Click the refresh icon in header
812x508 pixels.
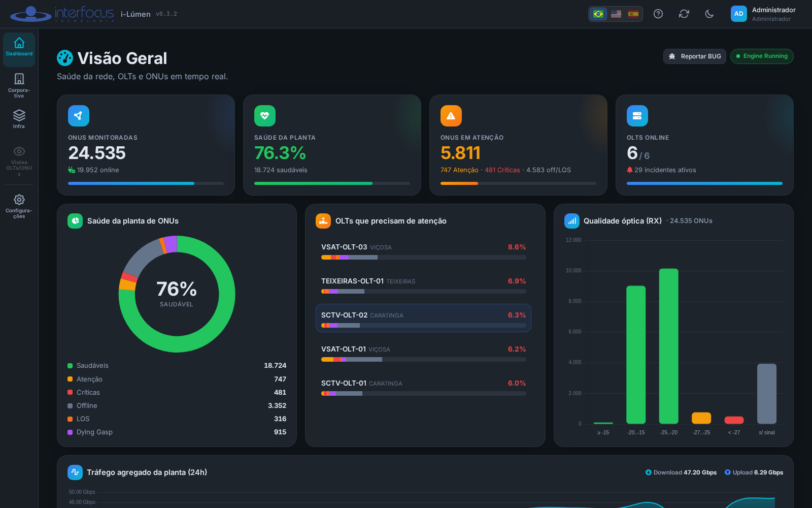pos(684,14)
